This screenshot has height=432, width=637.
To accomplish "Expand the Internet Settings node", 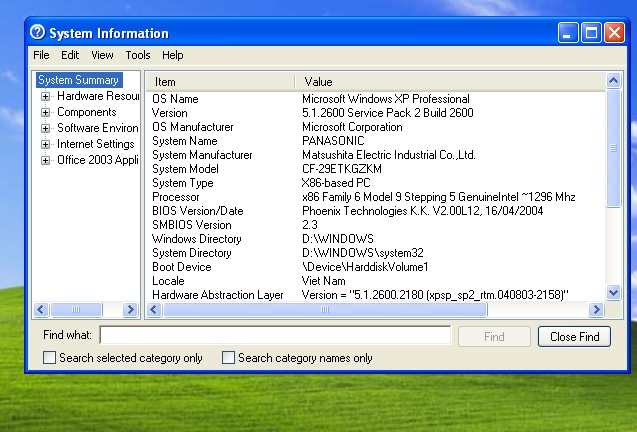I will 46,145.
